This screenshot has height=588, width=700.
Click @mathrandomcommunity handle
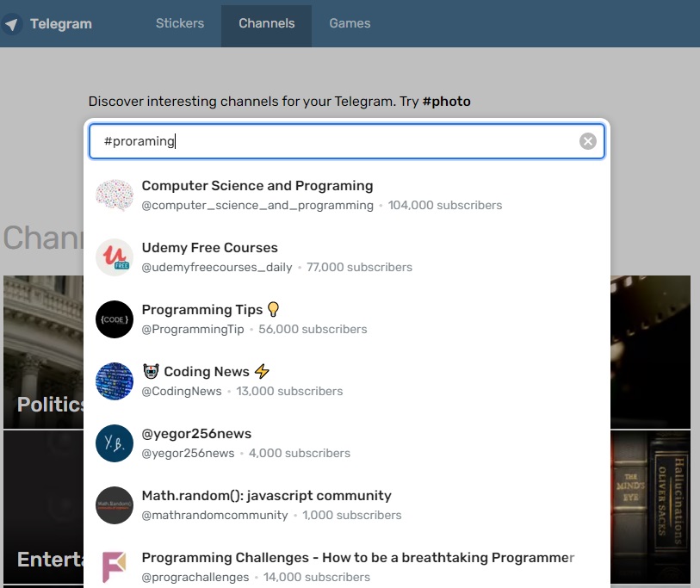[214, 515]
